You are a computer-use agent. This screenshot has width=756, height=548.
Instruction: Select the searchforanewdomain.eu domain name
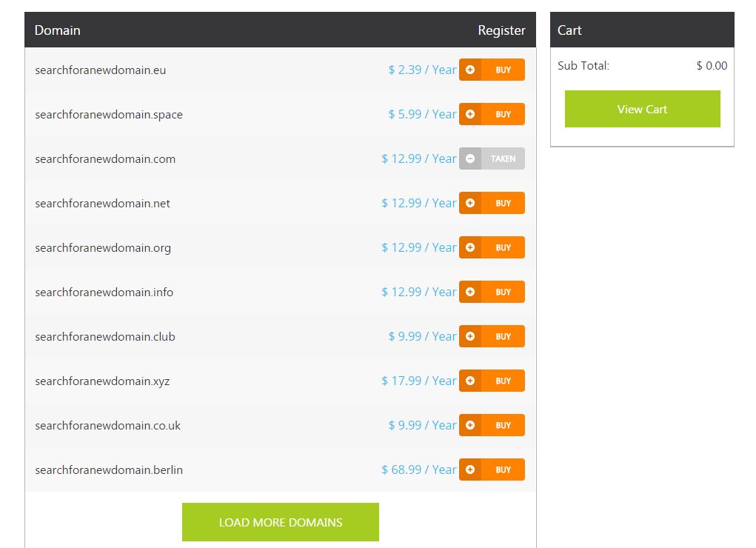tap(100, 70)
